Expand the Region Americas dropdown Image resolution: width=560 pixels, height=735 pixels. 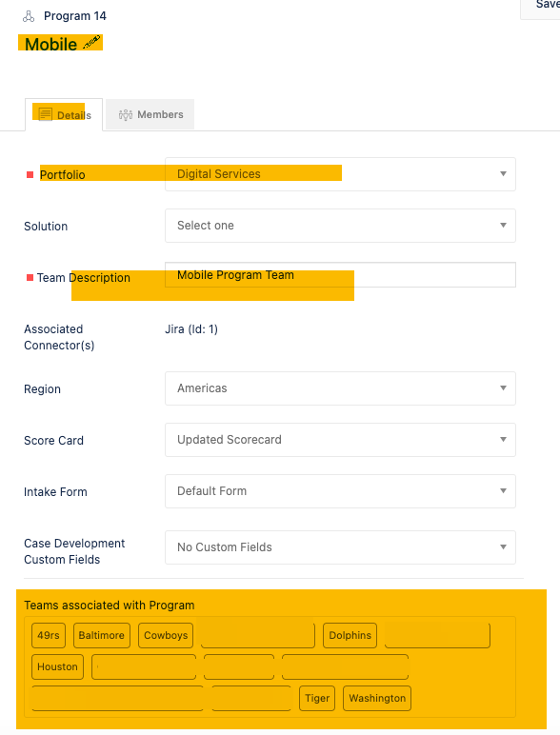pyautogui.click(x=340, y=388)
